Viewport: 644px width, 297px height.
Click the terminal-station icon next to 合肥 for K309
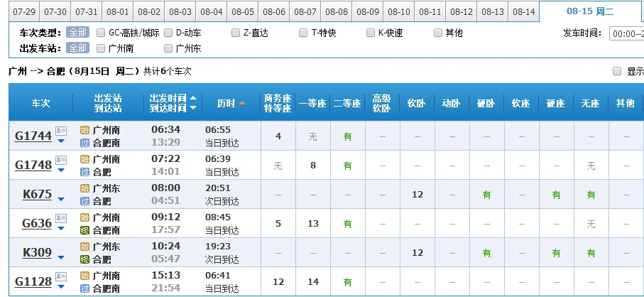(84, 259)
